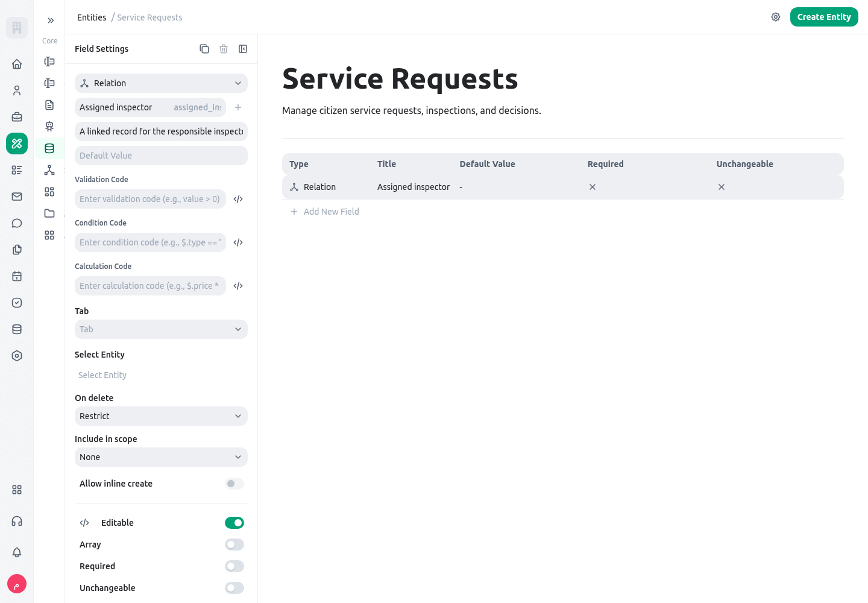This screenshot has height=603, width=868.
Task: Open the hexagon settings icon in left rail
Action: (17, 356)
